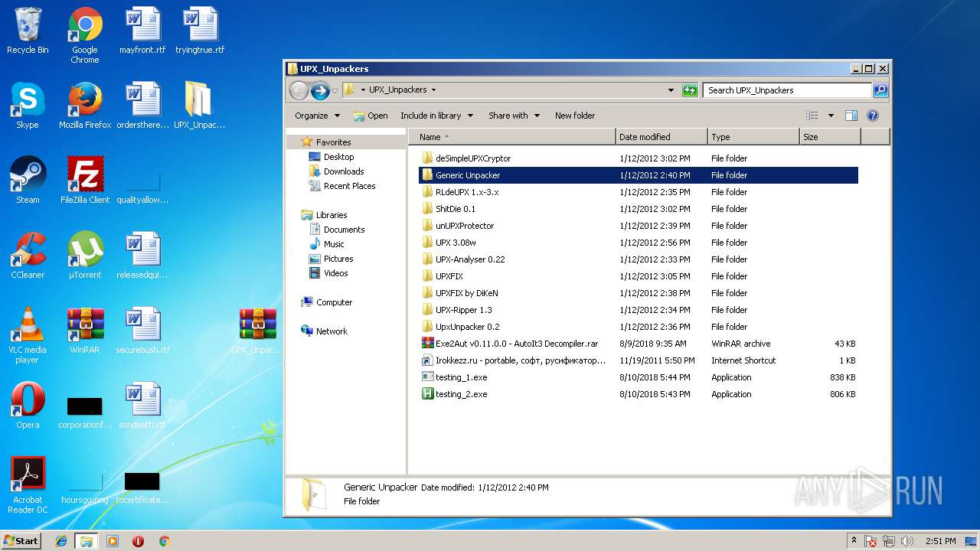
Task: Sort by Date modified column header
Action: pos(661,137)
